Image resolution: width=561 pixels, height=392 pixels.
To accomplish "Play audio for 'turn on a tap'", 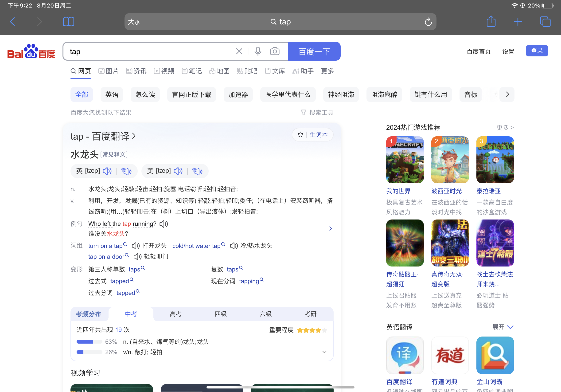I will point(136,246).
